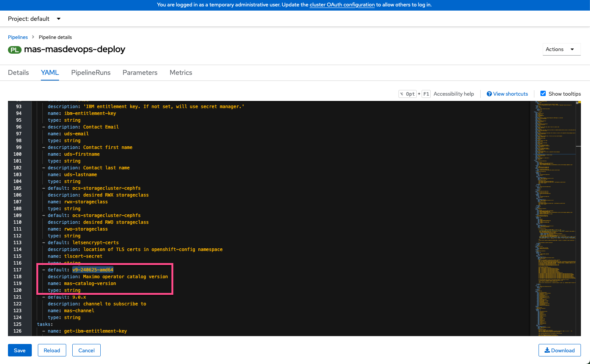
Task: Download the pipeline YAML
Action: point(559,350)
